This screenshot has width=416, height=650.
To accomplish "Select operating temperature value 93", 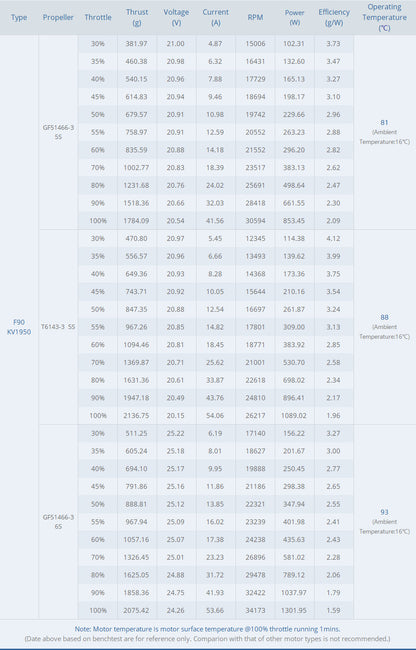I will (x=384, y=512).
